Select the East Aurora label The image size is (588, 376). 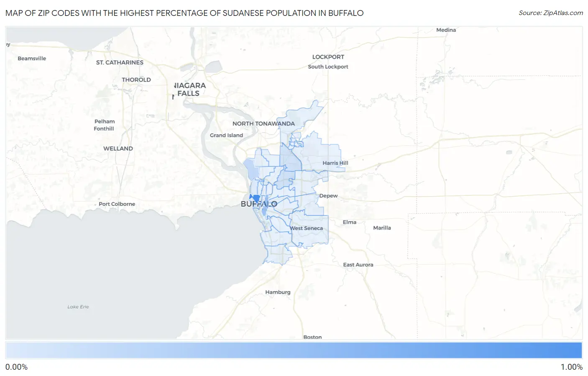point(358,265)
